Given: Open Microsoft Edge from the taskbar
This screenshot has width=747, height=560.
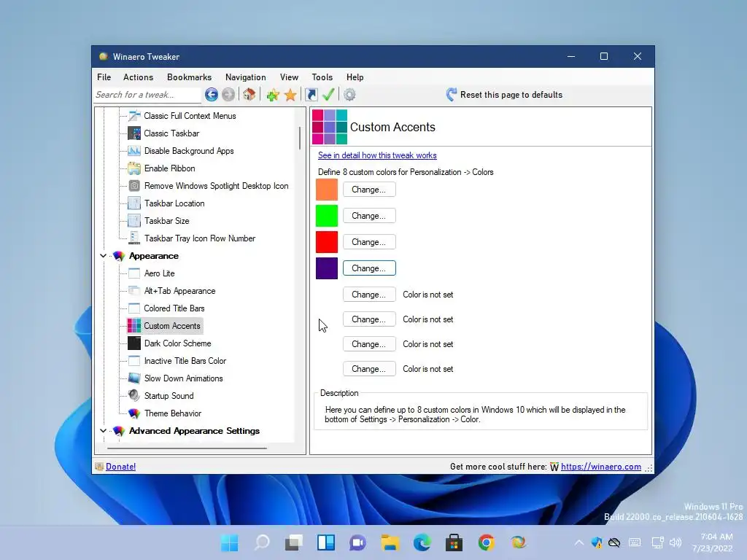Looking at the screenshot, I should tap(422, 542).
